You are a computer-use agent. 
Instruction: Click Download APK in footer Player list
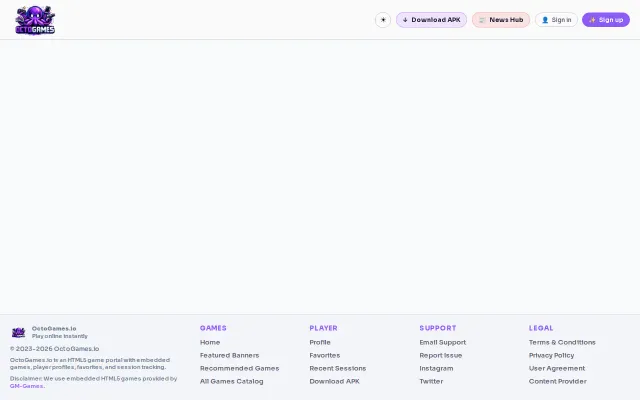[334, 382]
